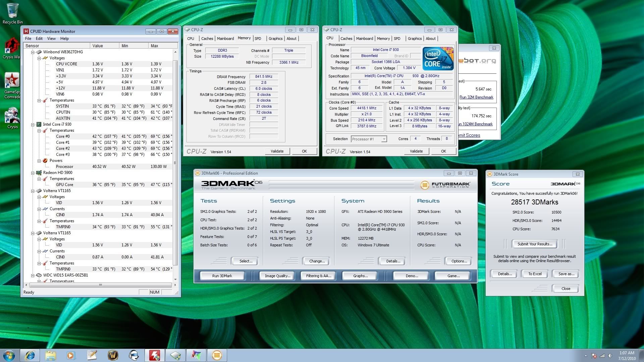Click the Windows Start orb
Screen dimensions: 644x362
pyautogui.click(x=9, y=355)
